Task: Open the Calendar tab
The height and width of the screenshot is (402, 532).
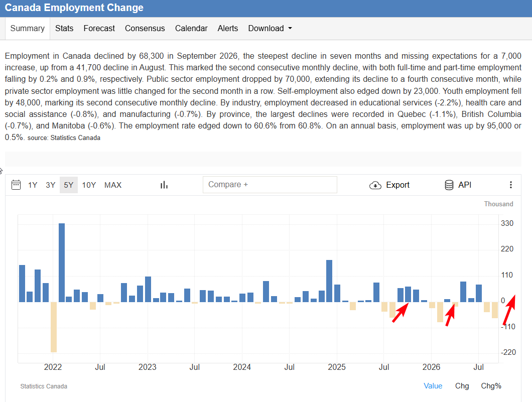Action: 191,29
